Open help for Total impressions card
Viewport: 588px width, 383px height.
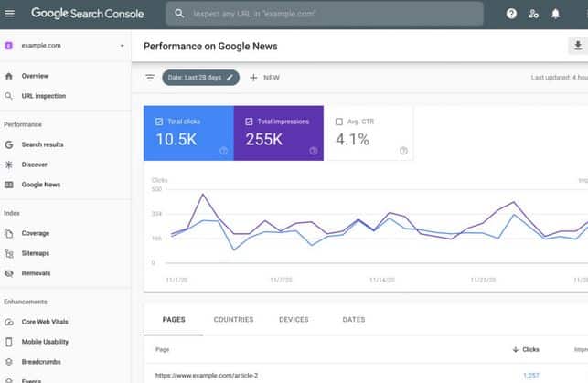pos(314,151)
